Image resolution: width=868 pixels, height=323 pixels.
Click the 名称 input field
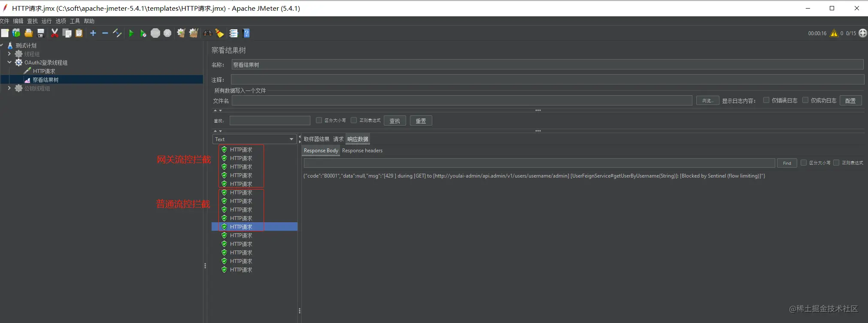click(x=547, y=65)
